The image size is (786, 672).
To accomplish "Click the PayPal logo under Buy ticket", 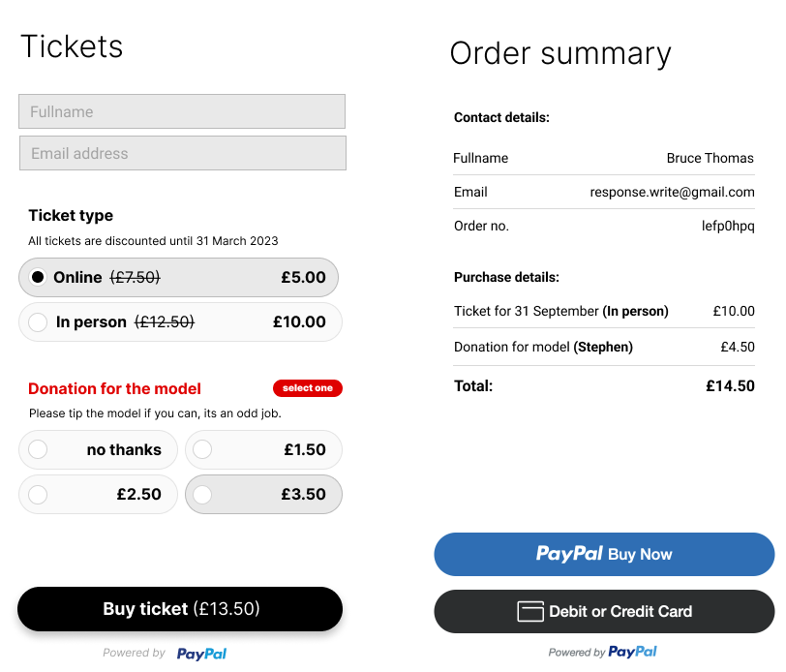I will [201, 654].
